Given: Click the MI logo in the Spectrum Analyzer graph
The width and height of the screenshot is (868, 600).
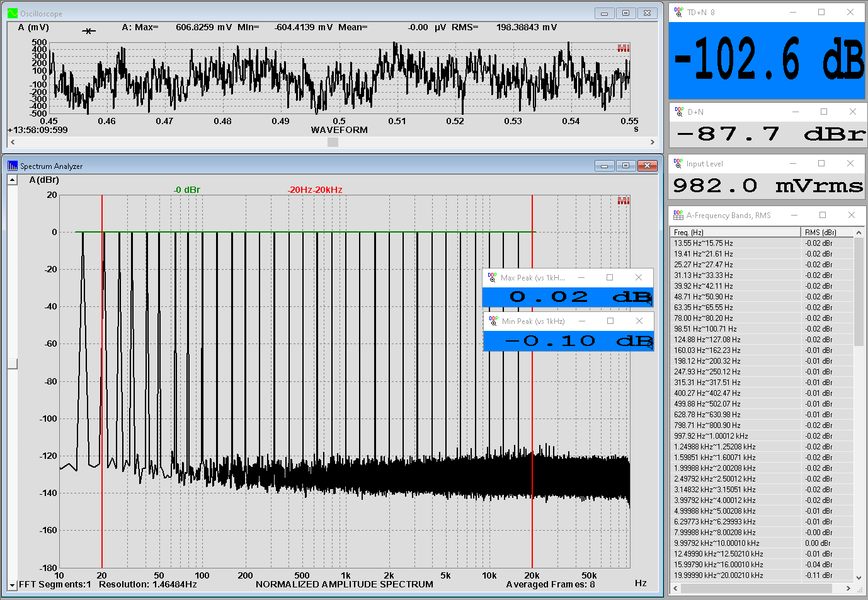Looking at the screenshot, I should pos(624,200).
